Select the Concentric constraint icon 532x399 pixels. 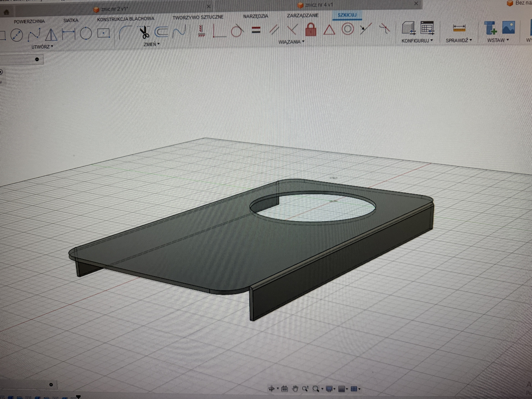pos(347,29)
